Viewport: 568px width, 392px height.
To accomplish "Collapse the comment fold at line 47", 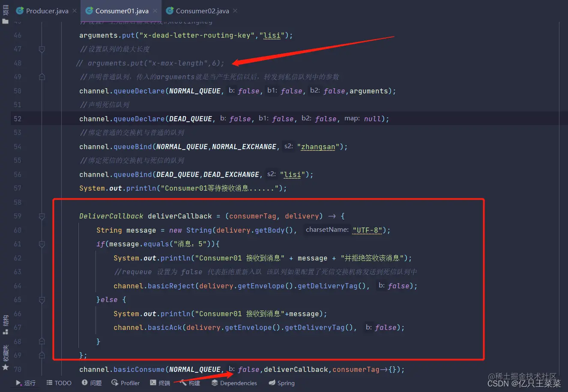I will click(x=42, y=49).
